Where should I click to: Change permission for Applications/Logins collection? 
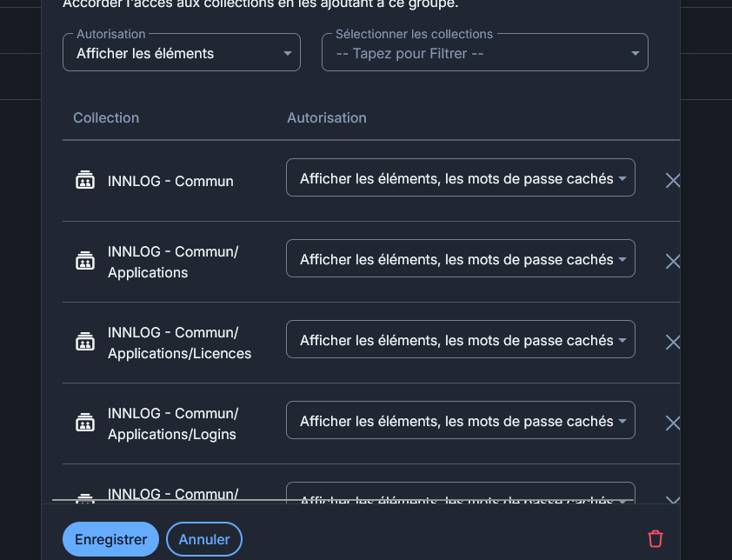point(460,421)
